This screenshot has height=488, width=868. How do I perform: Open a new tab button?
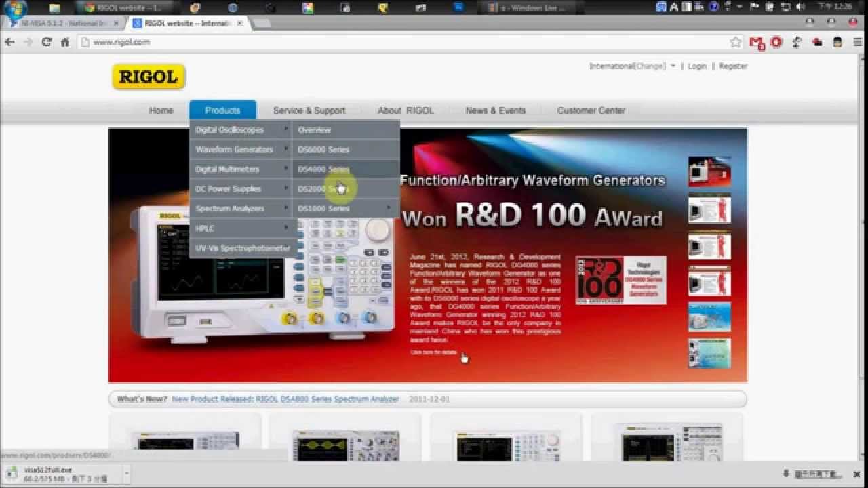coord(261,23)
